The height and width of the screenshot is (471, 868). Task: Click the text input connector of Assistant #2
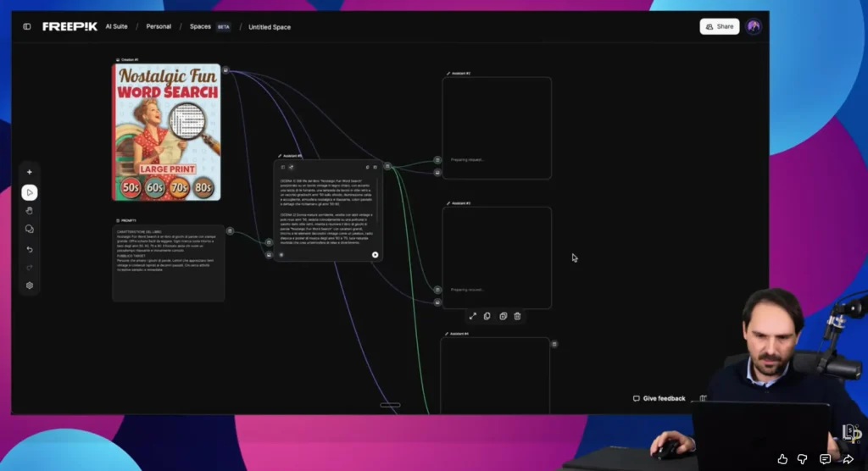437,160
